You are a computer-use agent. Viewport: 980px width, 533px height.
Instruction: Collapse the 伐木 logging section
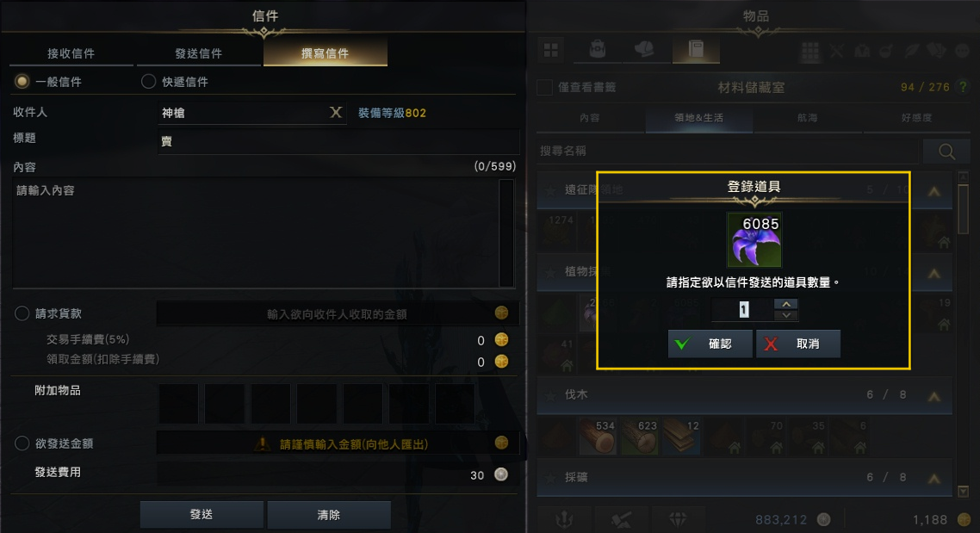click(934, 396)
